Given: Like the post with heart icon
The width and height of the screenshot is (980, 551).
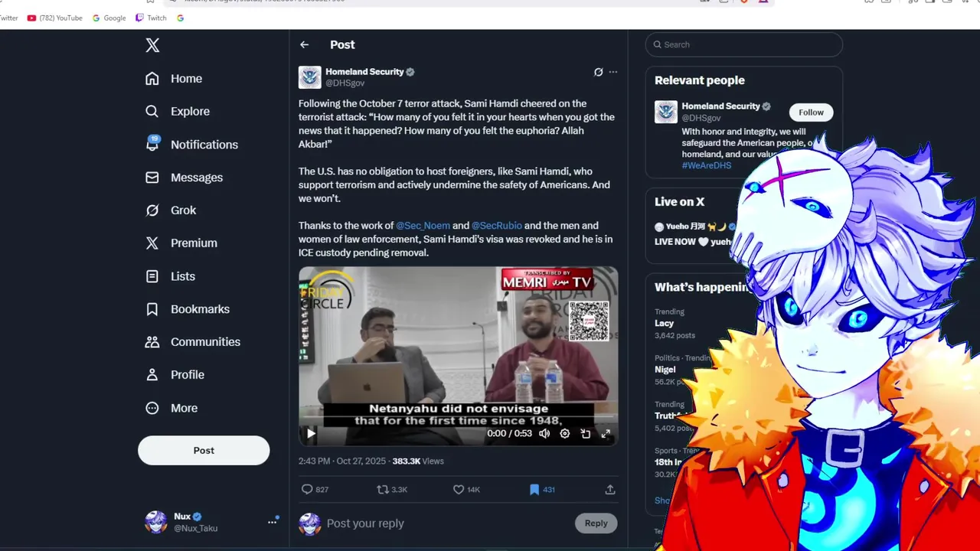Looking at the screenshot, I should point(466,490).
